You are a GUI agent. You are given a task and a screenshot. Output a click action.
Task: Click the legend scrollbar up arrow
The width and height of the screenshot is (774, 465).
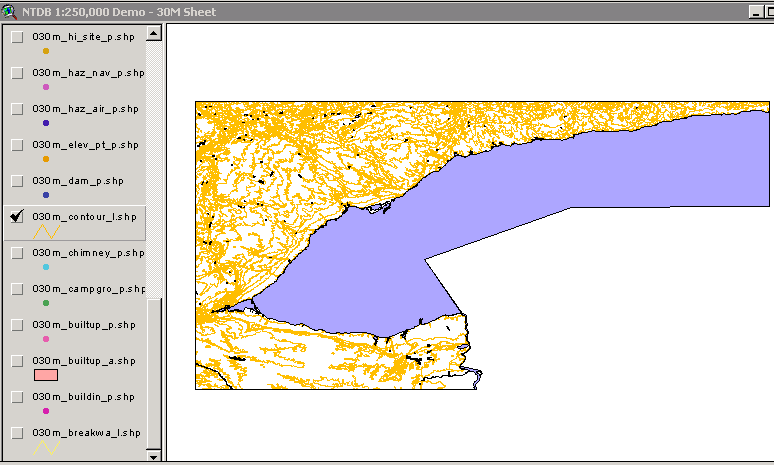pos(154,34)
